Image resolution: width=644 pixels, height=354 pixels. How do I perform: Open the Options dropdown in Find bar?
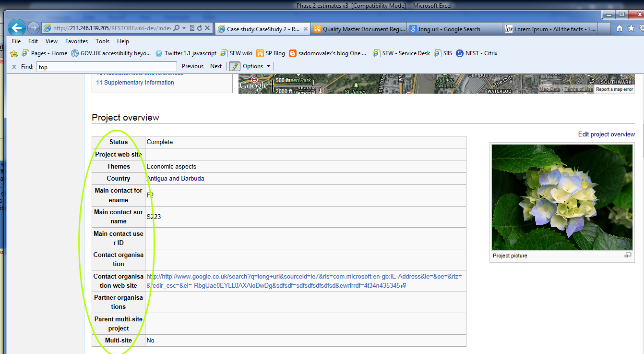257,66
